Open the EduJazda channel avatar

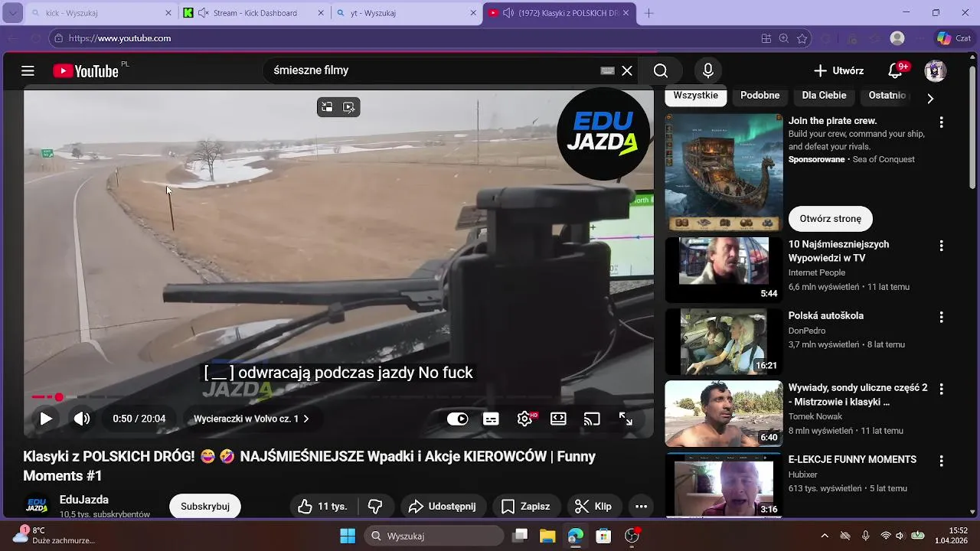point(38,506)
